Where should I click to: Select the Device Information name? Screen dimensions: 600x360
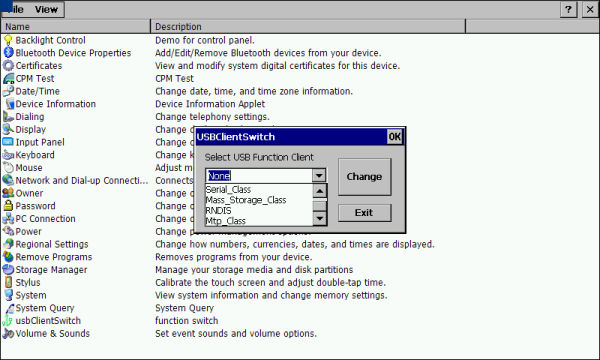[x=55, y=104]
